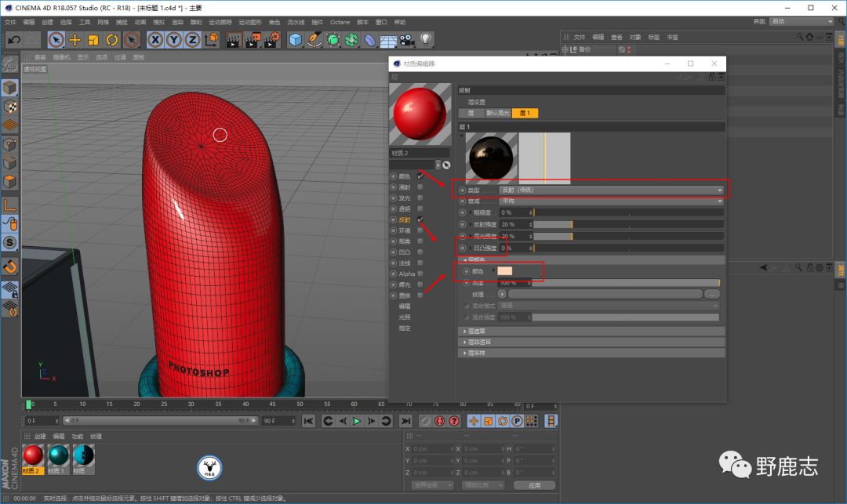Select the teal 材质.1 material thumbnail
This screenshot has height=504, width=847.
click(59, 456)
